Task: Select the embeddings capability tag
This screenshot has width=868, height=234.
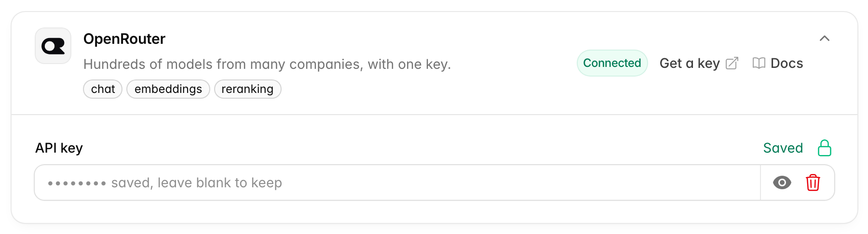Action: pyautogui.click(x=168, y=89)
